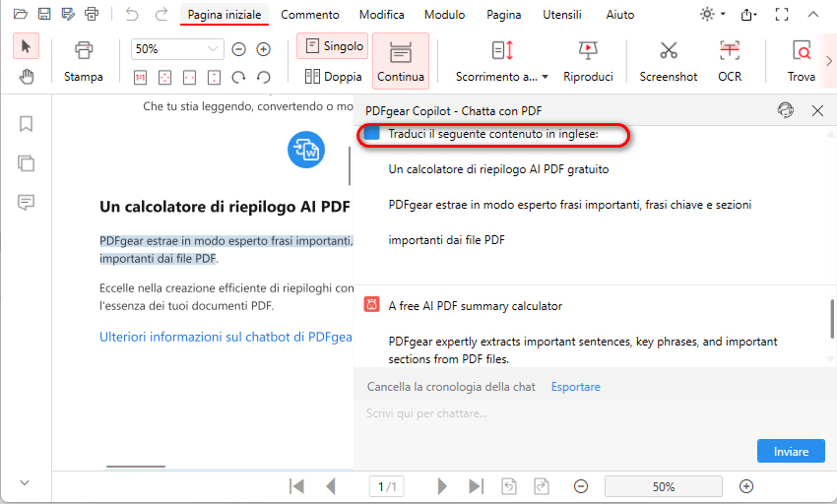The width and height of the screenshot is (837, 504).
Task: Rotate page clockwise
Action: 238,78
